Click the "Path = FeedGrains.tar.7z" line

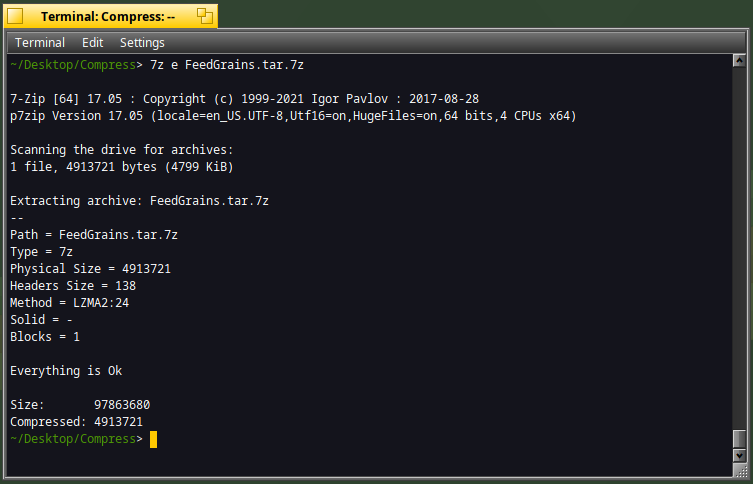[x=94, y=235]
